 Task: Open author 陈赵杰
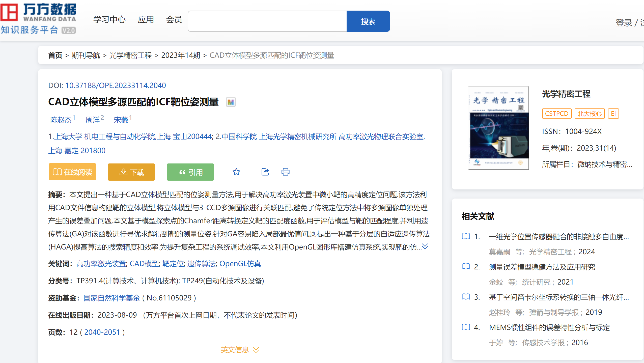(61, 120)
